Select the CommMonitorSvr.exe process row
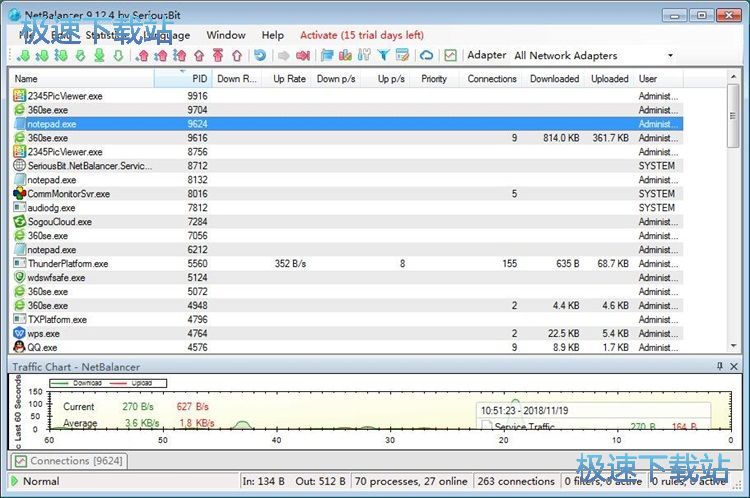750x498 pixels. (347, 194)
